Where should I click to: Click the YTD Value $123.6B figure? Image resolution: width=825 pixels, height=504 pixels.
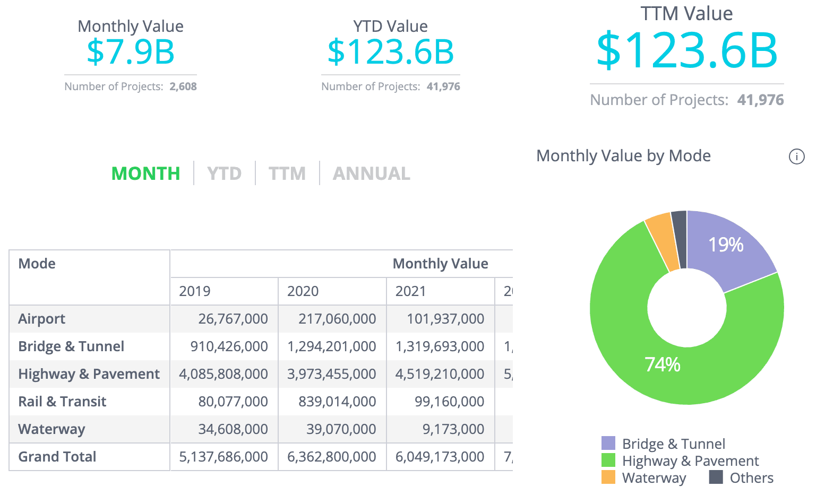[x=391, y=52]
